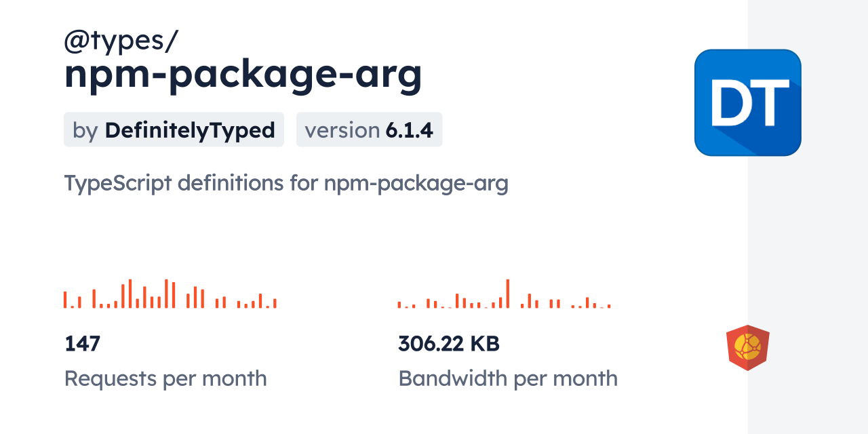Click the 'version 6.1.4' badge

[x=369, y=130]
